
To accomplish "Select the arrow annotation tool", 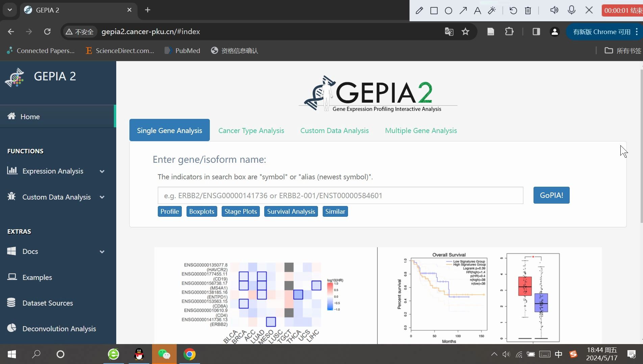I will (x=463, y=10).
